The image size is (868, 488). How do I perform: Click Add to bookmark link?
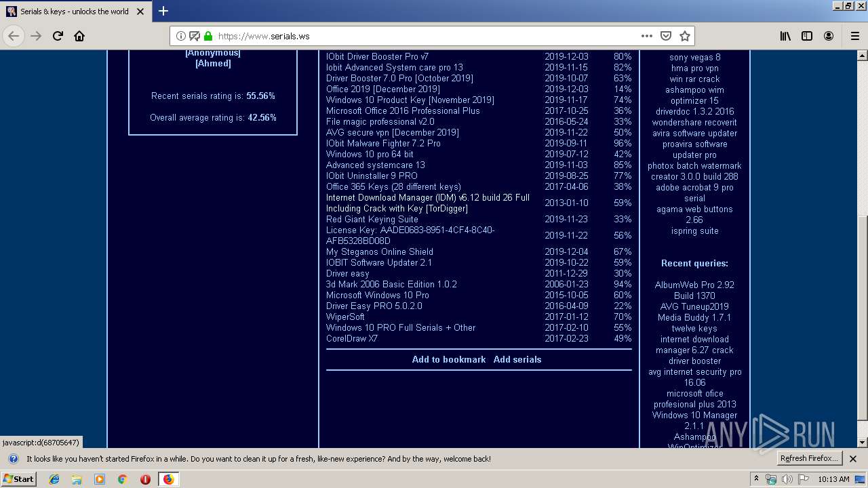[449, 359]
